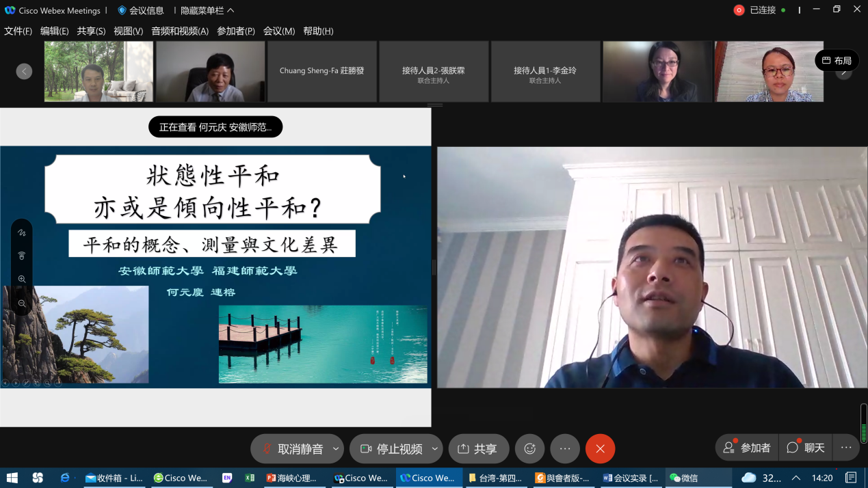The height and width of the screenshot is (488, 868).
Task: Open the 布局 layout dropdown
Action: (837, 60)
